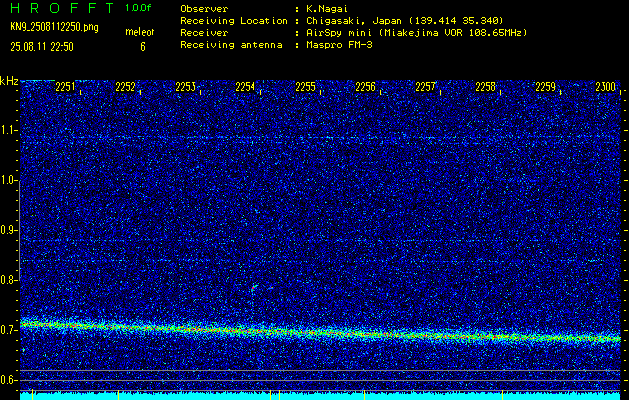629x400 pixels.
Task: Click the 0.8 kHz frequency label
Action: pos(8,280)
